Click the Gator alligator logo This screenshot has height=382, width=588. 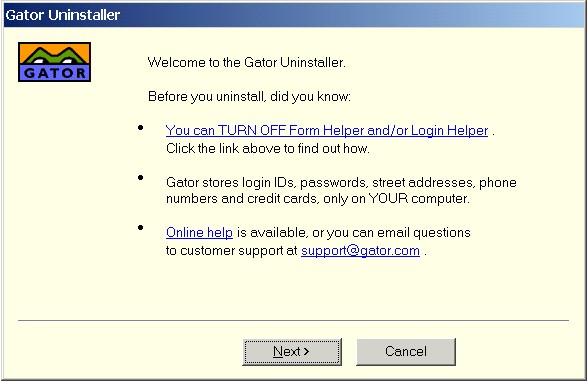click(54, 62)
